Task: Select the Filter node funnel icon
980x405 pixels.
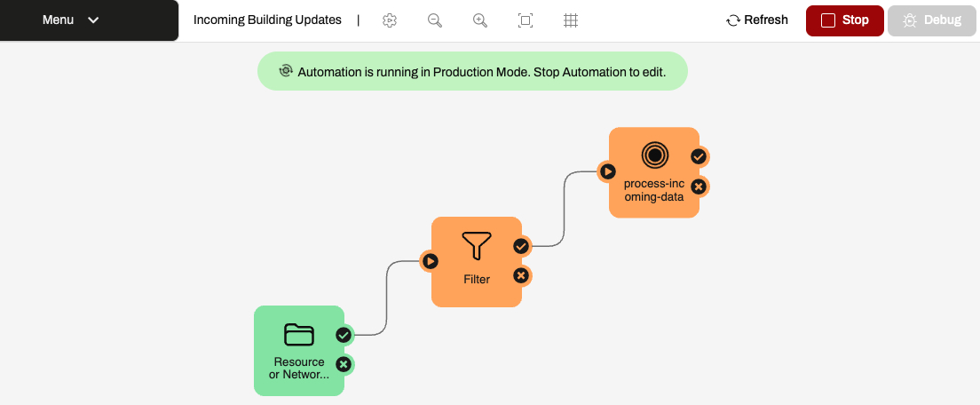Action: (477, 246)
